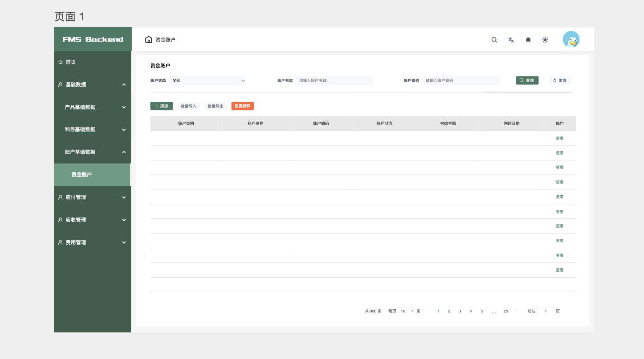Open the per-page size dropdown showing 10
Viewport: 644px width, 359px height.
tap(406, 311)
